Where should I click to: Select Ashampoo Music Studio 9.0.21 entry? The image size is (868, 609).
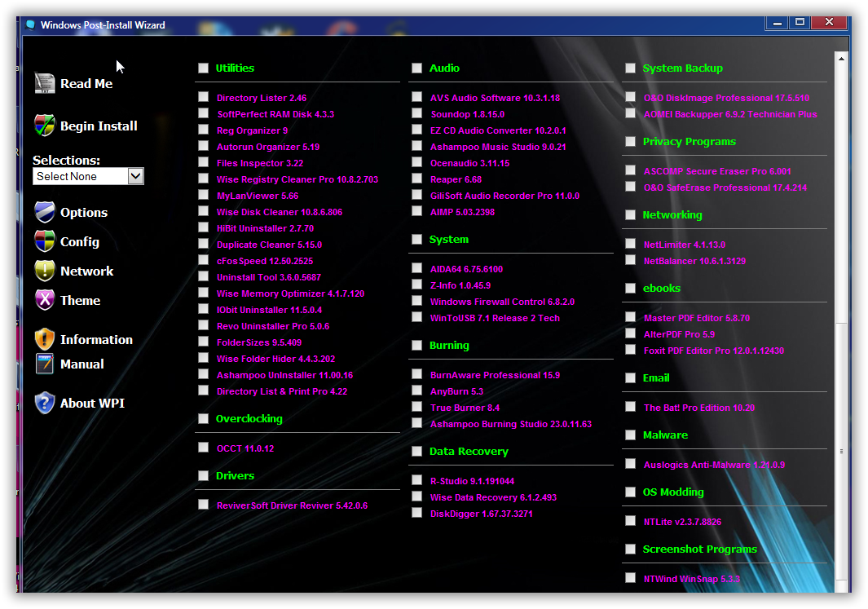[498, 147]
